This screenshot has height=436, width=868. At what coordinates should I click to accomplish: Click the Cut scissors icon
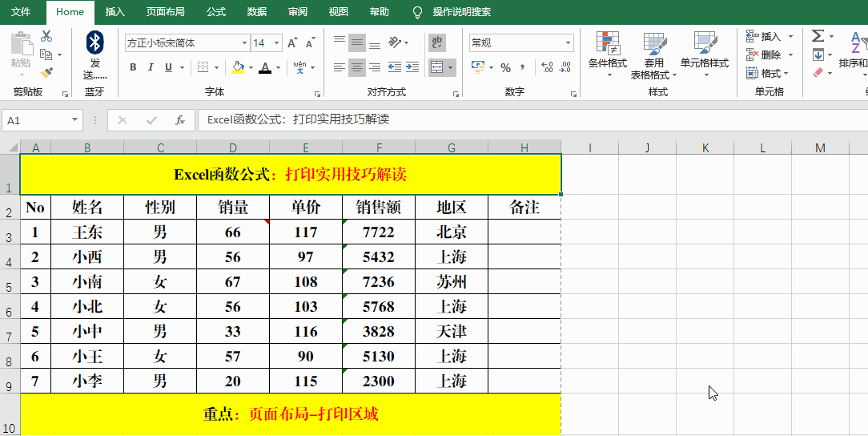tap(46, 36)
